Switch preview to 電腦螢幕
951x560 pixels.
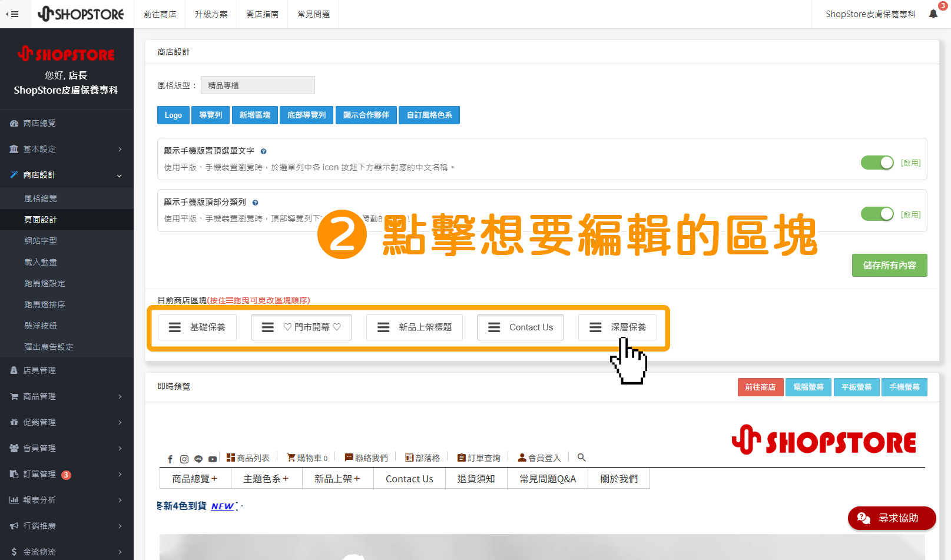pos(808,387)
